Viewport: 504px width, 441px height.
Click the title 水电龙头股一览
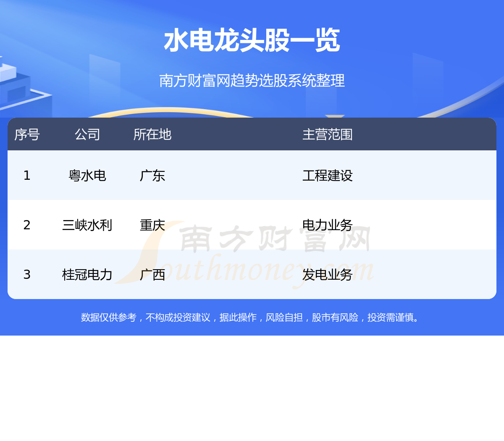252,41
